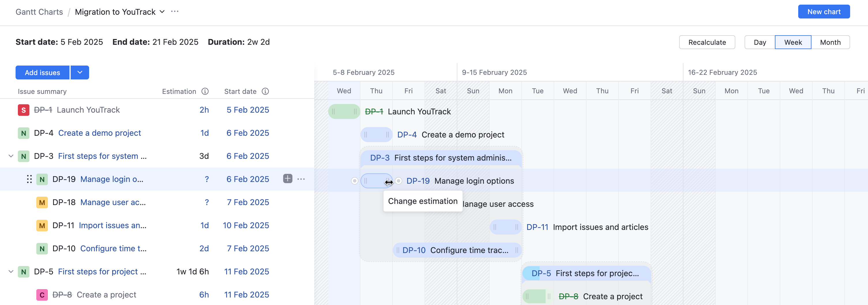
Task: Open the Manage login o... issue link
Action: coord(112,179)
